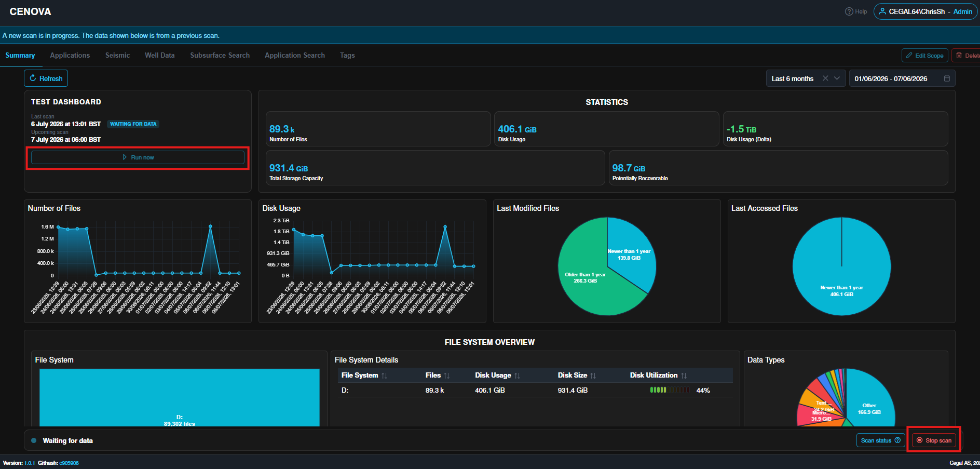Open the 01/06/2026 - 07/06/2026 date range field

pyautogui.click(x=902, y=78)
